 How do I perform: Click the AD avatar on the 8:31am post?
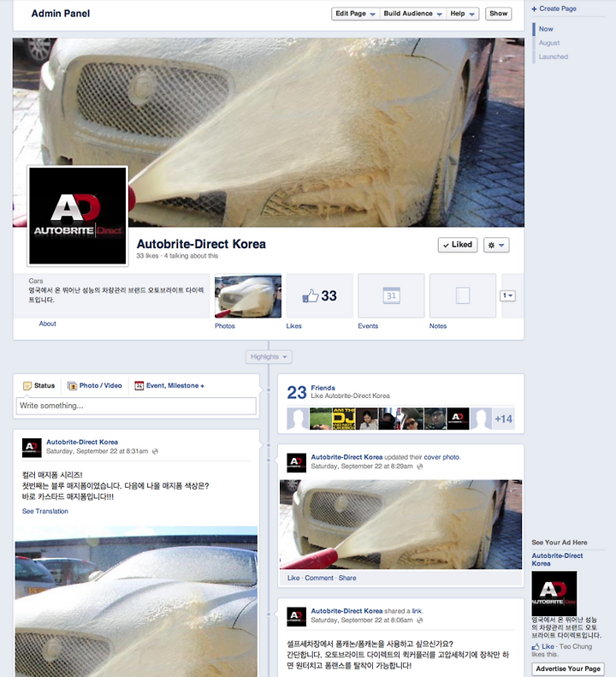point(32,448)
